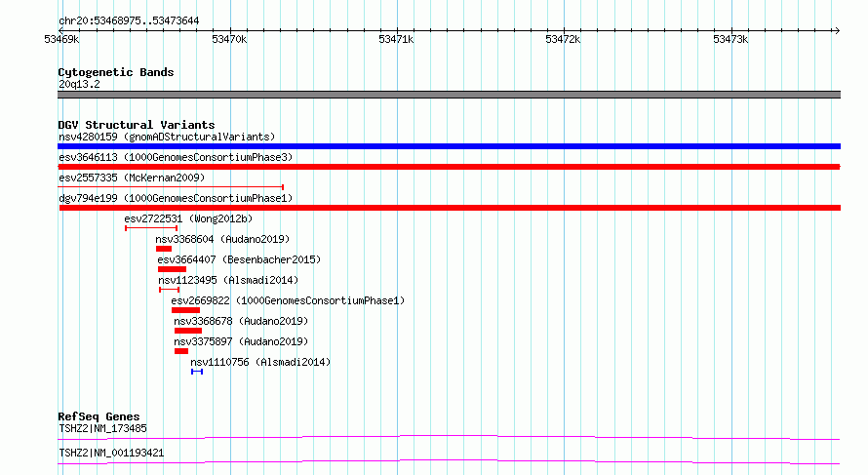Click the gray 20q13.2 cytogenetic band bar
Image resolution: width=868 pixels, height=475 pixels.
[x=449, y=95]
